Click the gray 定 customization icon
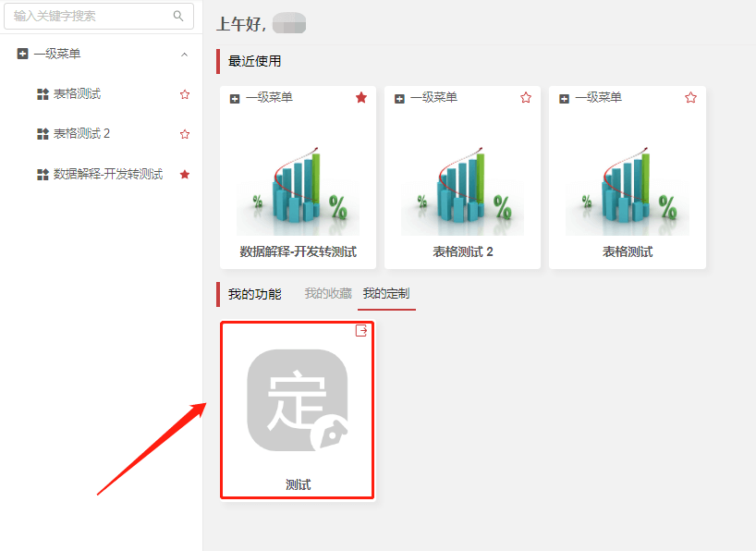This screenshot has height=551, width=756. [298, 400]
